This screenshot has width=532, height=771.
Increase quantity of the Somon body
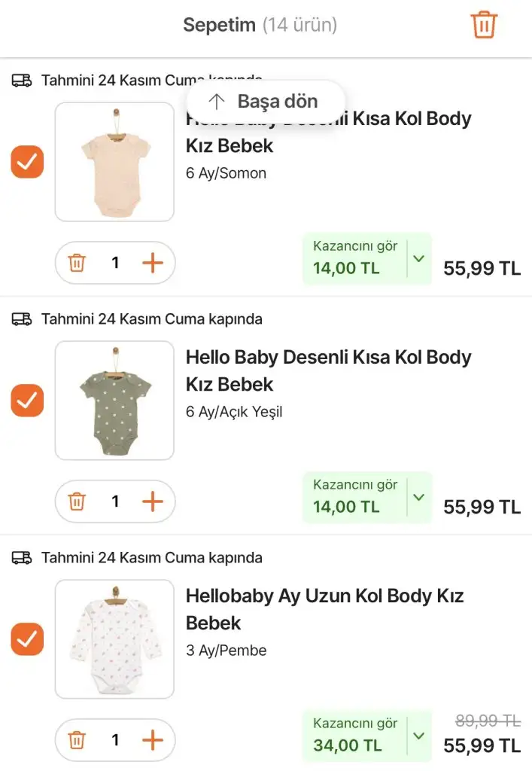153,263
